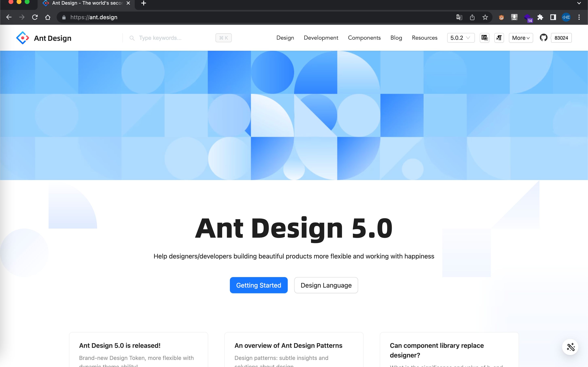Toggle the browser side panel icon
This screenshot has width=588, height=367.
[553, 17]
